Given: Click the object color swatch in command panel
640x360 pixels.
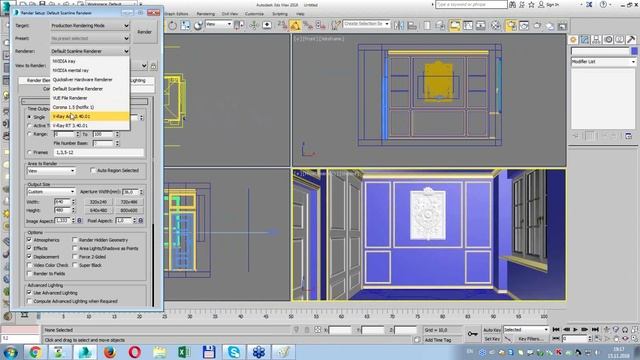Looking at the screenshot, I should point(634,51).
